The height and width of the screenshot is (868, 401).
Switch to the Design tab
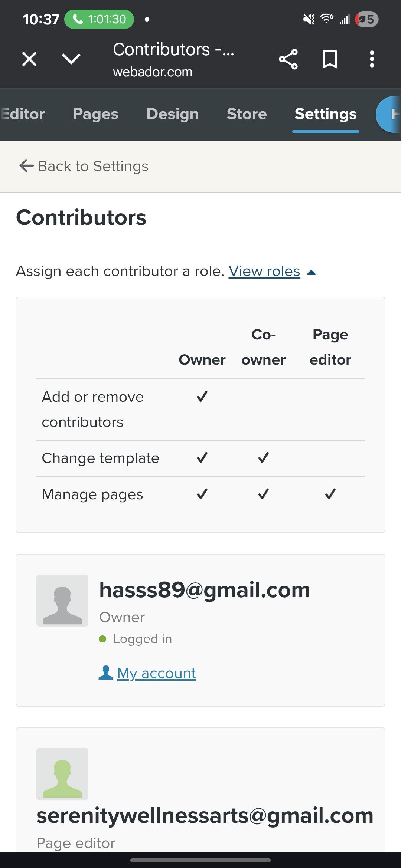pyautogui.click(x=173, y=114)
